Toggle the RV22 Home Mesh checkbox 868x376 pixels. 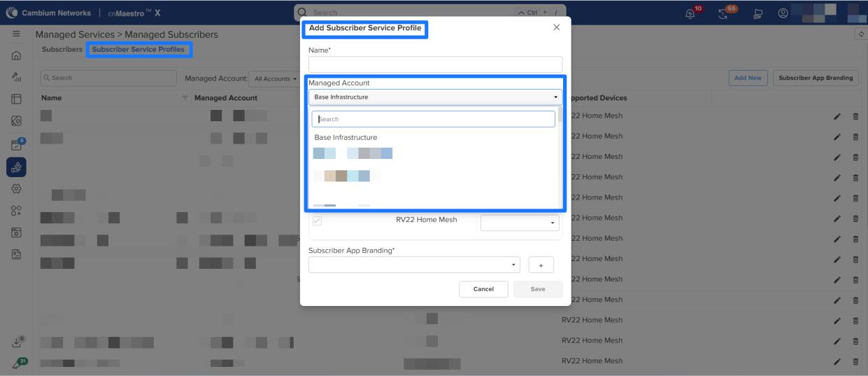coord(318,221)
